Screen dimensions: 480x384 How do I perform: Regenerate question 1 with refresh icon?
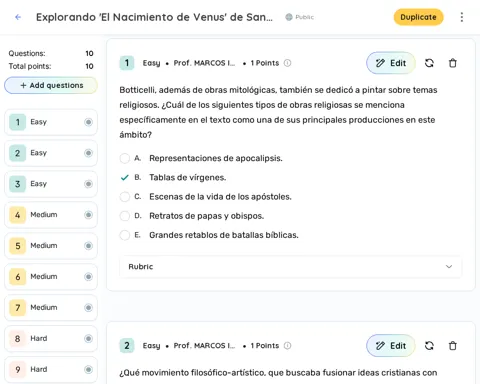point(429,63)
